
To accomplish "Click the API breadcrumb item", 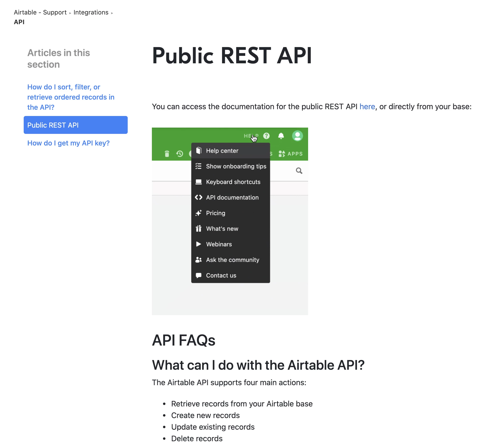I will (19, 22).
